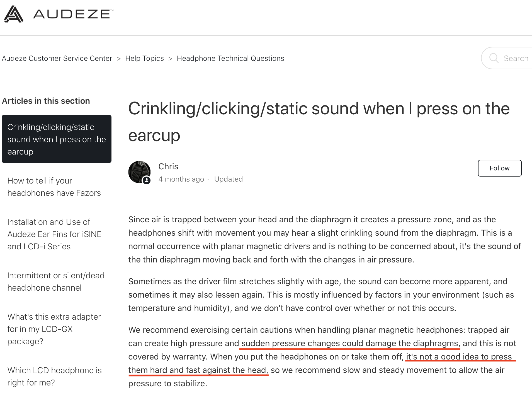532x398 pixels.
Task: Click the 'Articles in this section' heading
Action: (x=46, y=101)
